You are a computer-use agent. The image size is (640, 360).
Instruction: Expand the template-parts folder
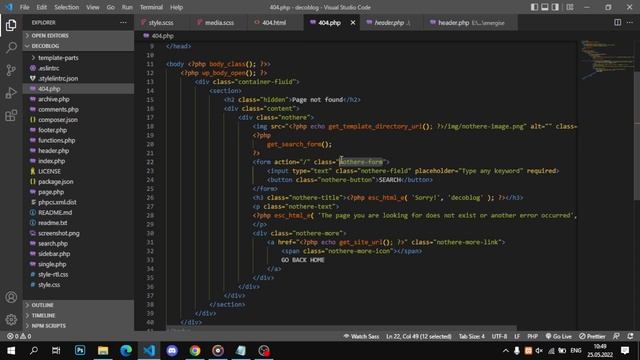(x=78, y=58)
